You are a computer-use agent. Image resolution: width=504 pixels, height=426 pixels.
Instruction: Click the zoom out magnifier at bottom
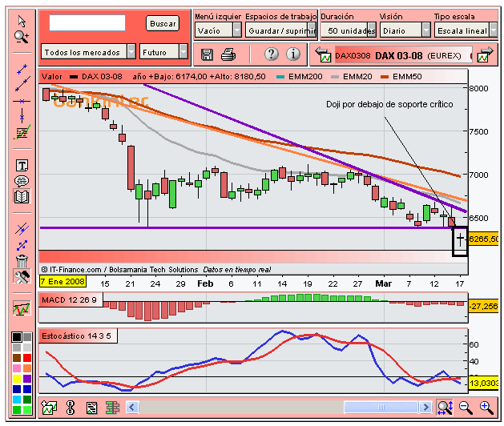pyautogui.click(x=466, y=408)
